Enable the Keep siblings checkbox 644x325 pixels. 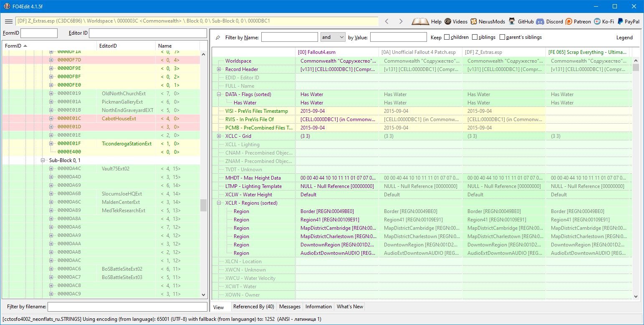(x=475, y=37)
